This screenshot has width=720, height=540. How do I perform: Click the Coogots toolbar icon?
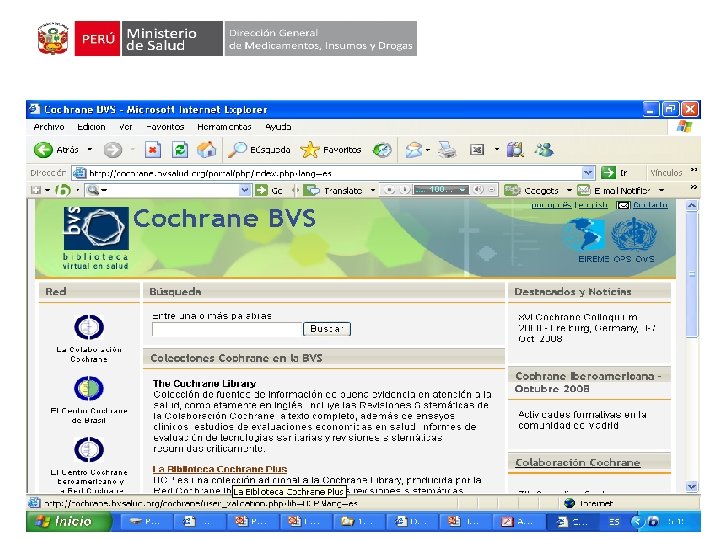pos(512,190)
